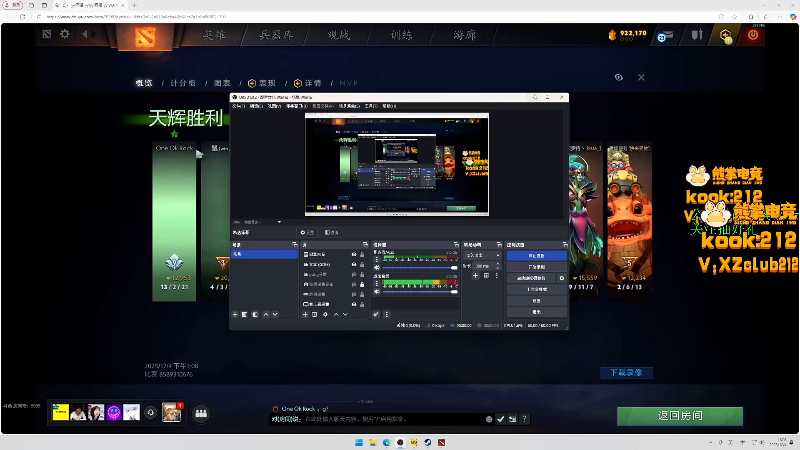Image resolution: width=800 pixels, height=450 pixels.
Task: Click the red Dota 2 logo home button
Action: tap(145, 37)
